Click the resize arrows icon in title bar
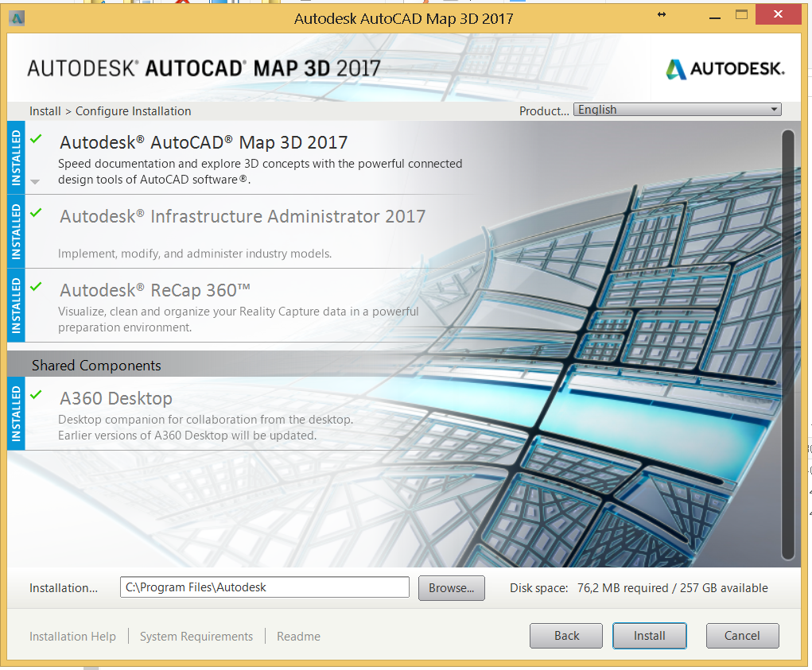This screenshot has width=812, height=670. 662,14
